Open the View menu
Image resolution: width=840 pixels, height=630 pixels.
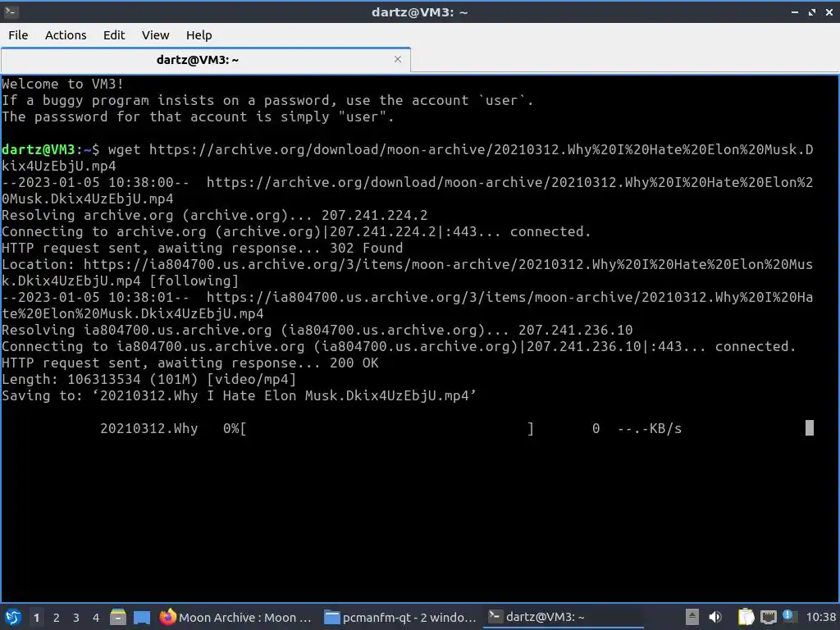pyautogui.click(x=155, y=34)
